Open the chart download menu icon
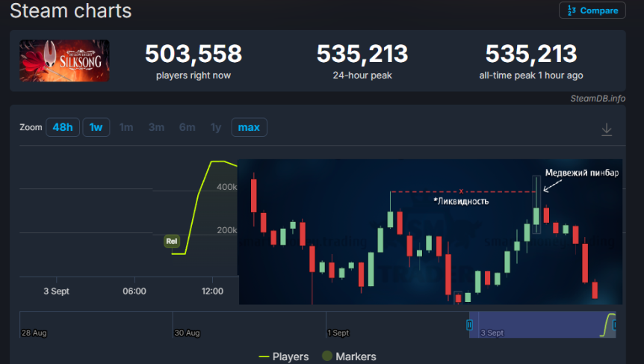 [607, 129]
